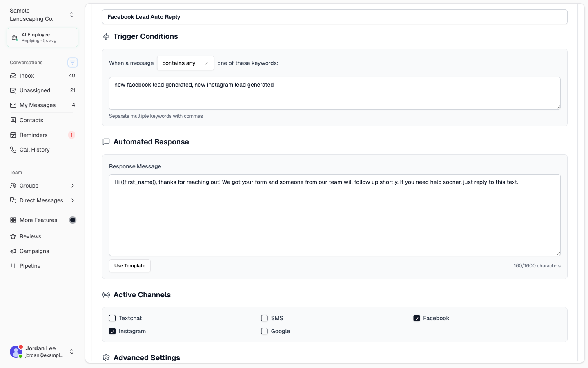
Task: Click the Inbox count 40
Action: point(72,76)
